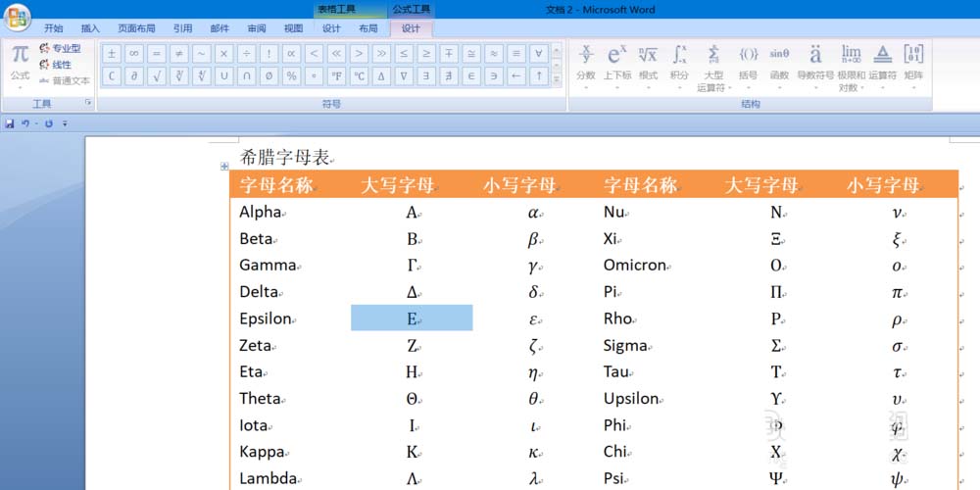The height and width of the screenshot is (490, 980).
Task: Insert the degrees Fahrenheit °F symbol
Action: [x=336, y=76]
